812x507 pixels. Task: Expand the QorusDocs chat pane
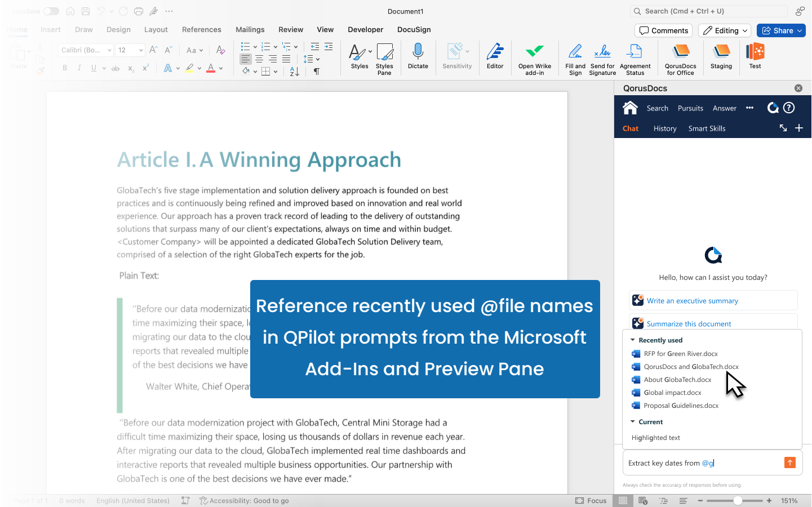coord(783,128)
